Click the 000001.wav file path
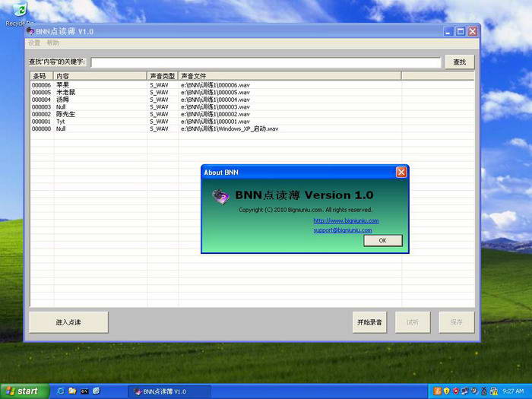532x399 pixels. pos(215,122)
